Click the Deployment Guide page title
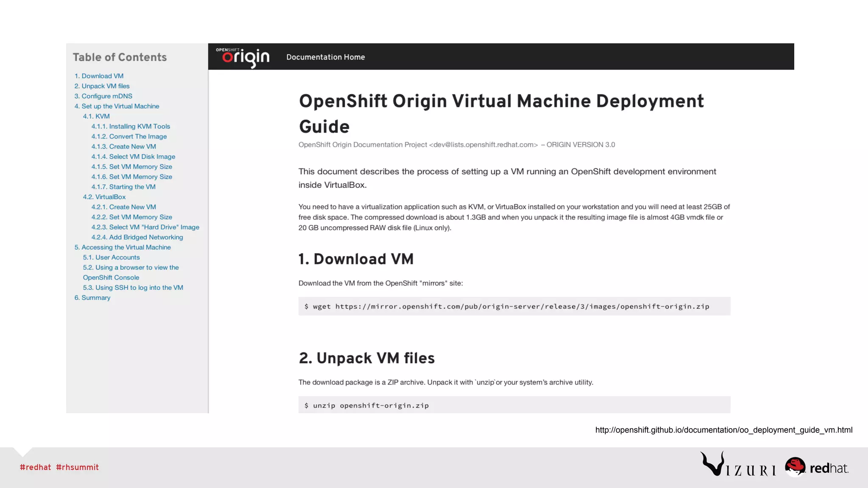The height and width of the screenshot is (488, 868). pyautogui.click(x=501, y=114)
